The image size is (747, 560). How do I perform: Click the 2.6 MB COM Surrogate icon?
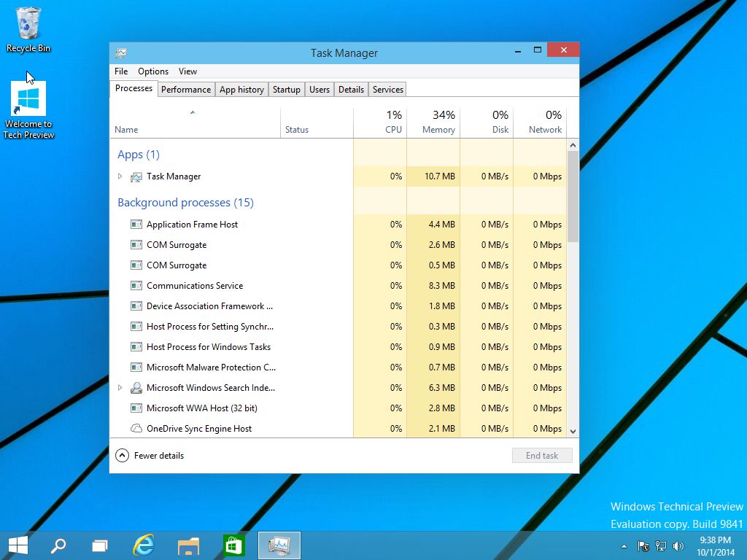tap(136, 245)
